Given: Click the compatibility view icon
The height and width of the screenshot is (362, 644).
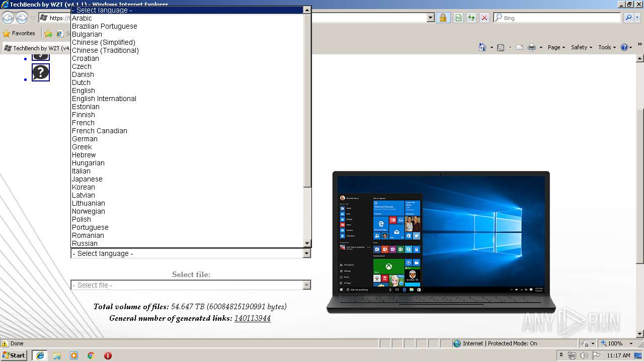Looking at the screenshot, I should coord(458,18).
